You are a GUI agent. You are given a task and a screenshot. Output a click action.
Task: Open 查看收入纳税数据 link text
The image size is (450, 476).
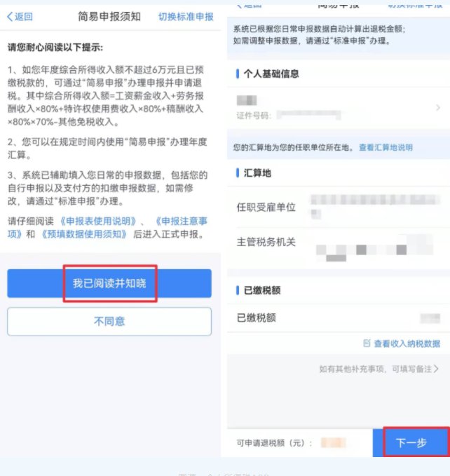pyautogui.click(x=407, y=344)
